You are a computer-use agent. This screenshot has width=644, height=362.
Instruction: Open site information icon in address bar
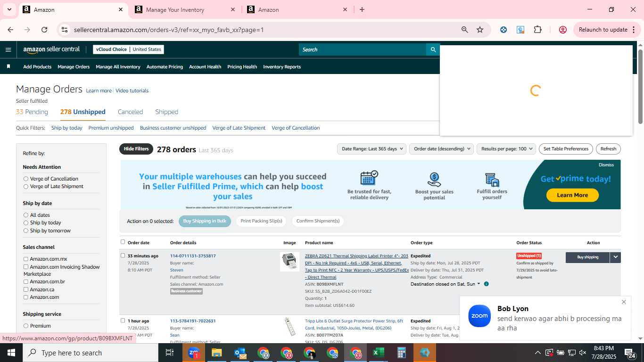(x=65, y=30)
